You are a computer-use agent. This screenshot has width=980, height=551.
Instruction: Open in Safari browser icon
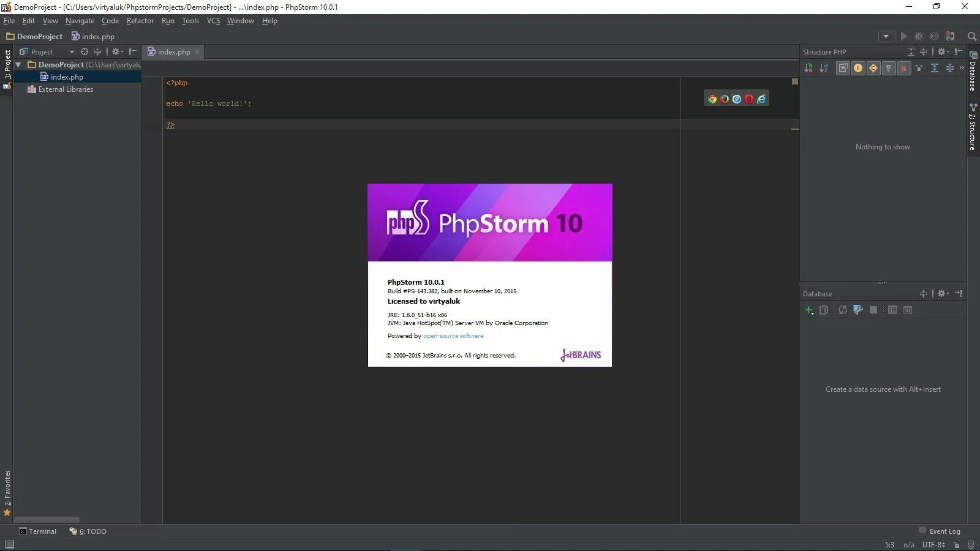(x=737, y=99)
